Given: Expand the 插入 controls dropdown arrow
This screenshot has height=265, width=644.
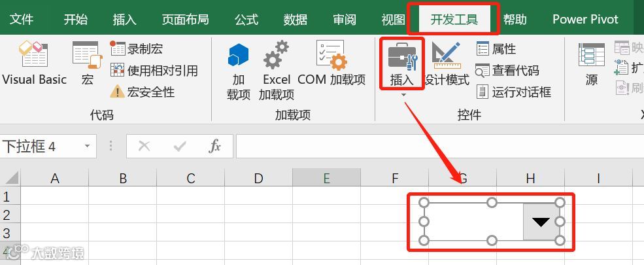Looking at the screenshot, I should (403, 95).
